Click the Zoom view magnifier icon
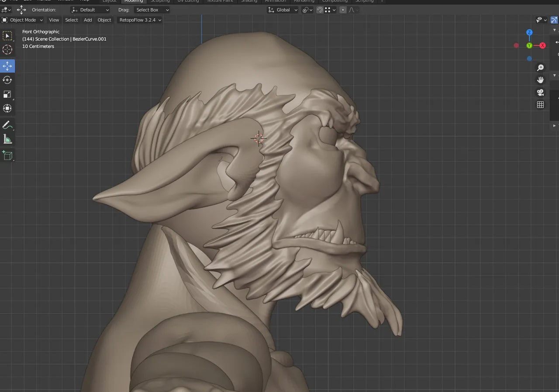This screenshot has width=559, height=392. click(540, 68)
